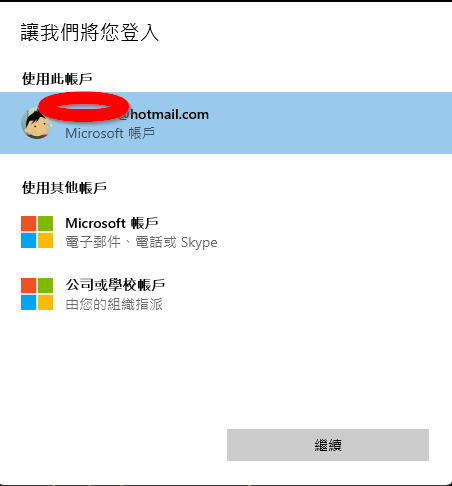Click the 繼續 button
The width and height of the screenshot is (452, 486).
tap(328, 445)
